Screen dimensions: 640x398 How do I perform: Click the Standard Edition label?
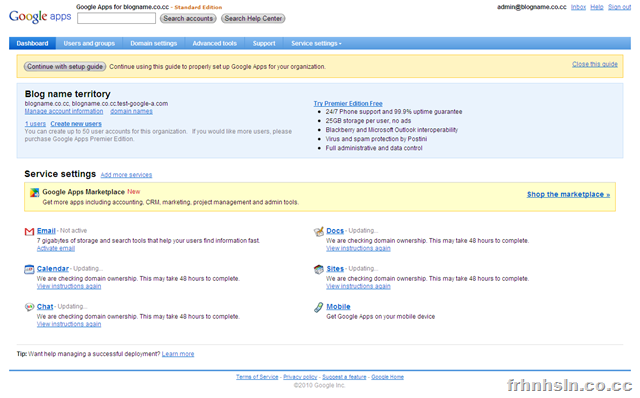(198, 7)
